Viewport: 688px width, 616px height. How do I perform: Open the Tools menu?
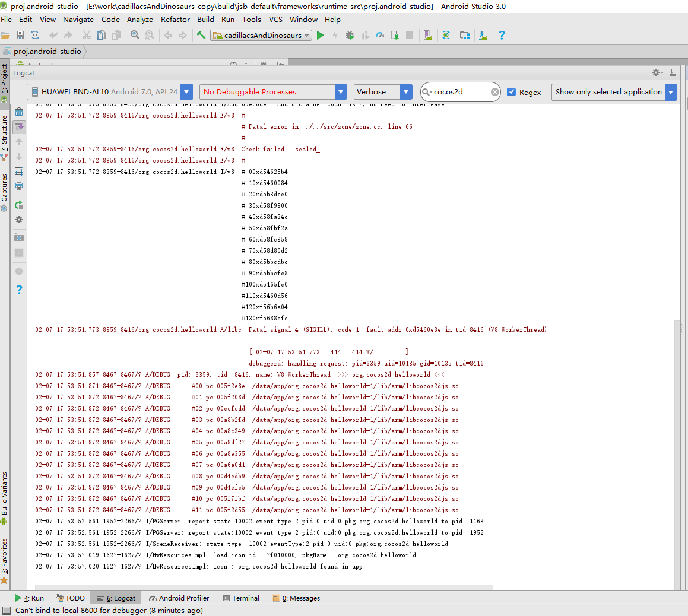click(252, 20)
